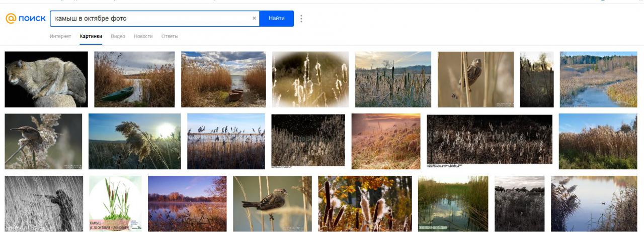This screenshot has height=232, width=644.
Task: Click inside the search text field
Action: point(151,19)
